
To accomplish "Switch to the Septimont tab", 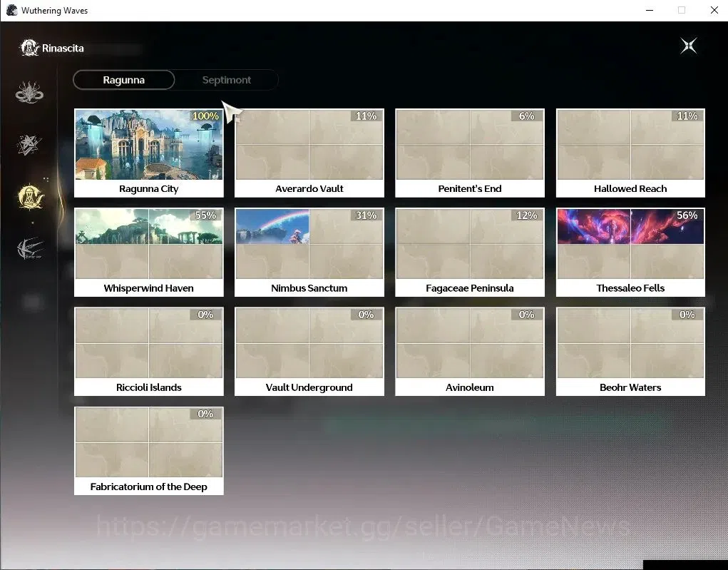I will click(227, 80).
